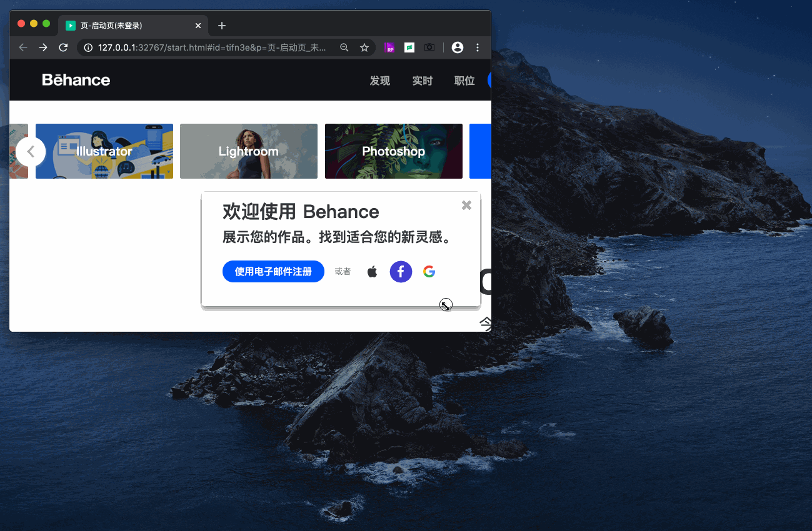Click 使用电子邮件注册 button
812x531 pixels.
(x=273, y=271)
